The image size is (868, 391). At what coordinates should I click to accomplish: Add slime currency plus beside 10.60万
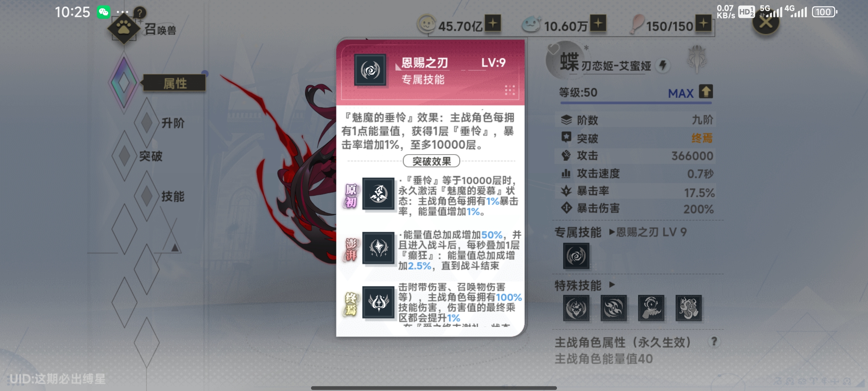[x=598, y=23]
